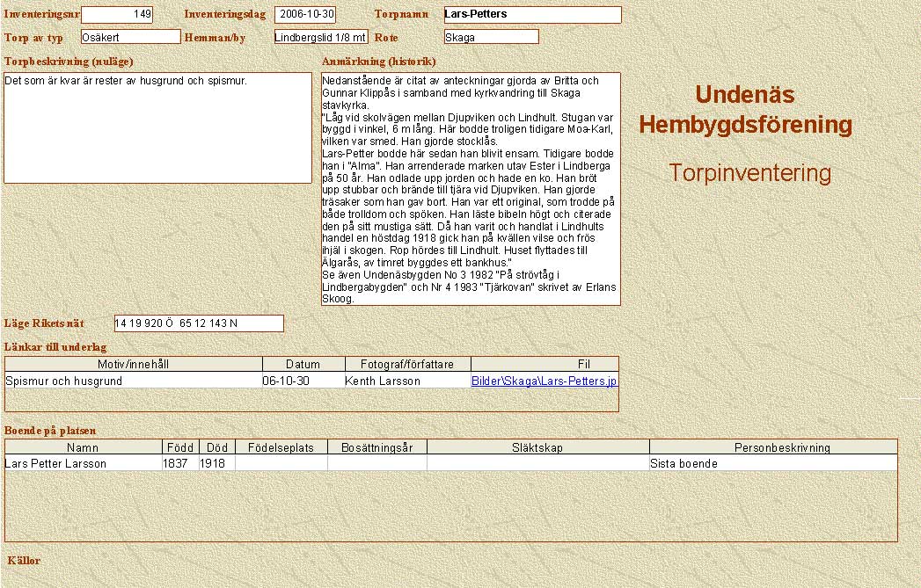The width and height of the screenshot is (921, 588).
Task: Click inside the Anmärkning historik text area
Action: coord(471,189)
